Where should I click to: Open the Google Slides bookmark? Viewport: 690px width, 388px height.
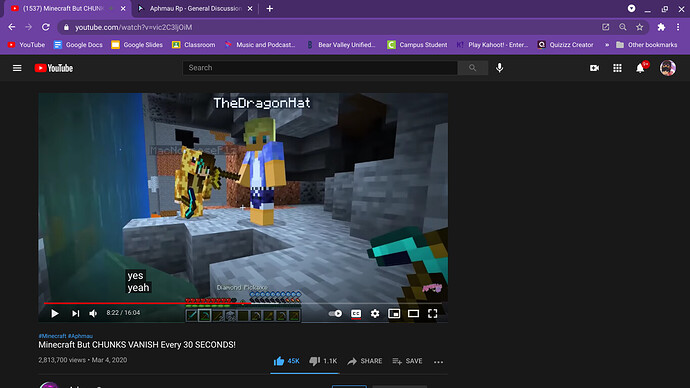tap(137, 45)
